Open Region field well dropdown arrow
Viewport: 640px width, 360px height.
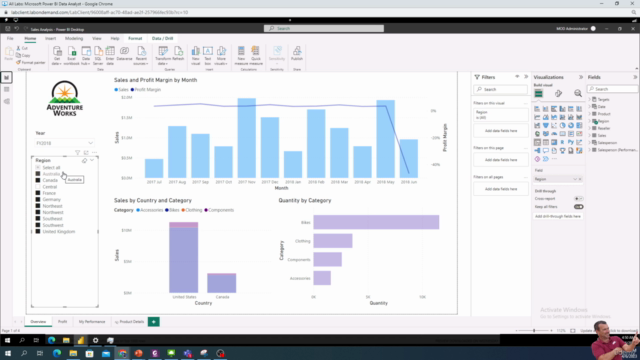[575, 179]
